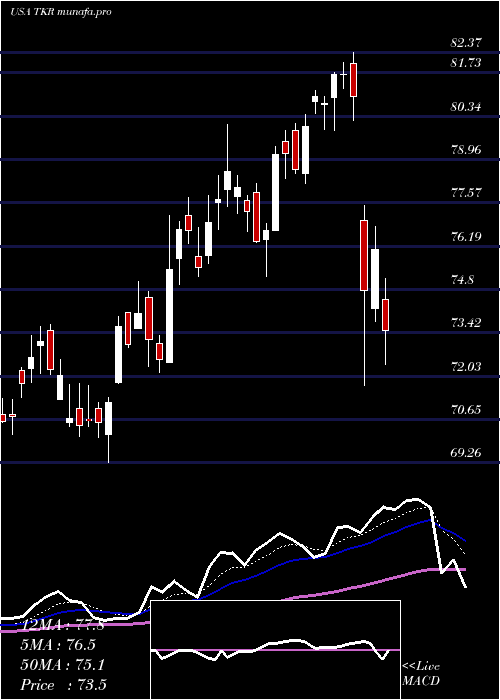Click the 74.8 price level label
500x700 pixels.
tap(462, 280)
